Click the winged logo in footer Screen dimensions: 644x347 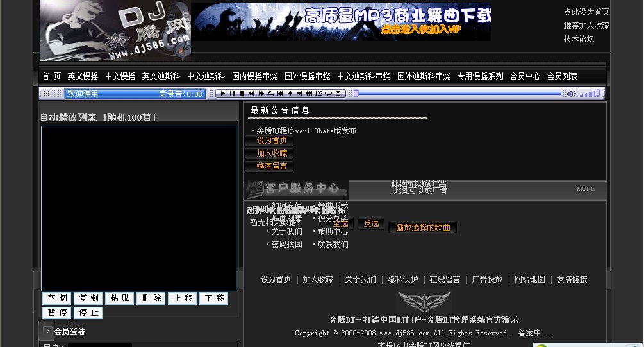coord(424,301)
